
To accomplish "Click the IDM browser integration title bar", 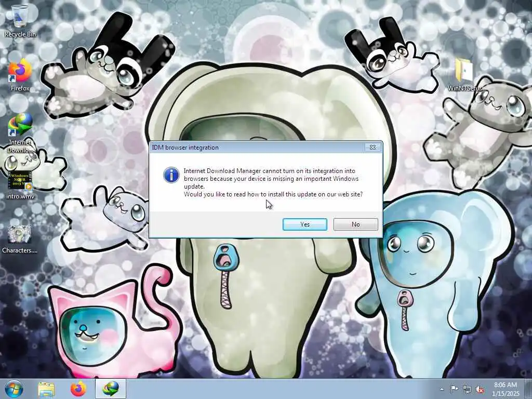I will tap(258, 147).
